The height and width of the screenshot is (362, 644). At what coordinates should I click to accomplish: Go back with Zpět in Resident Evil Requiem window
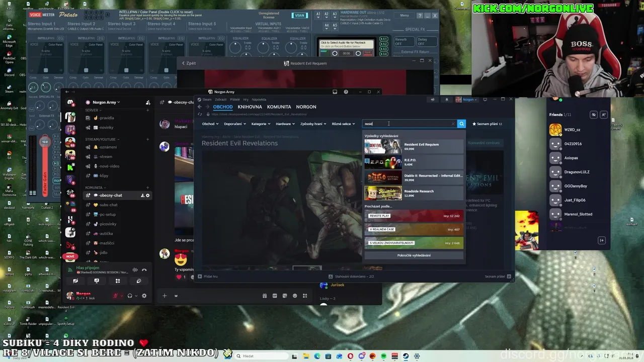[189, 63]
